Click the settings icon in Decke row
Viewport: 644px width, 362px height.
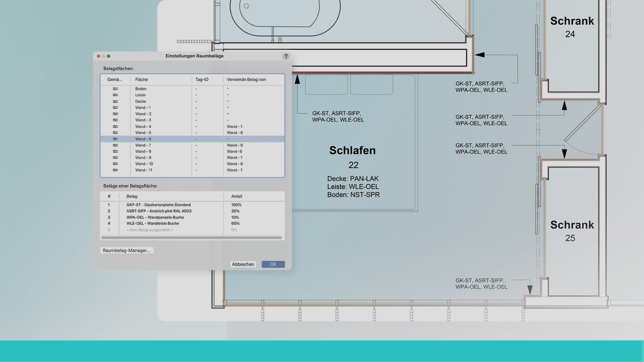(115, 102)
